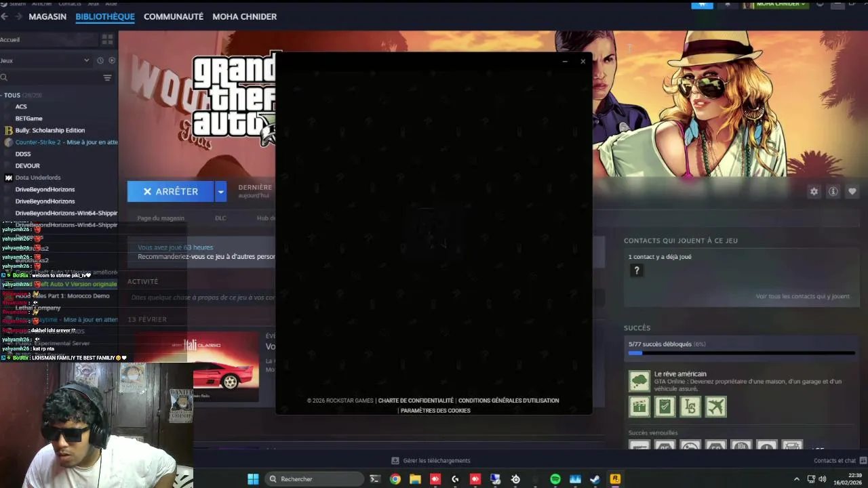Image resolution: width=868 pixels, height=488 pixels.
Task: Open File Explorer from the taskbar
Action: coord(415,479)
